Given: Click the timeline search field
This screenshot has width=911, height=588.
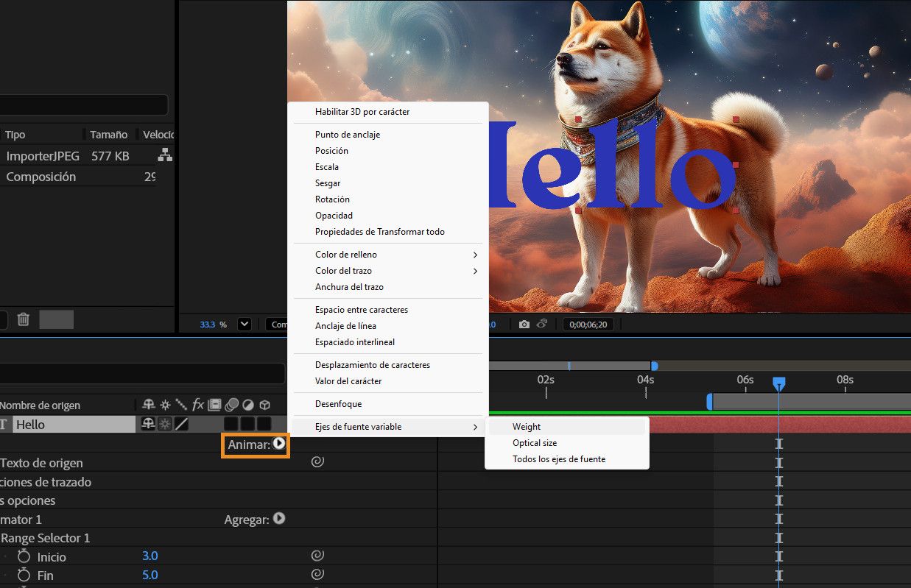Looking at the screenshot, I should point(142,373).
